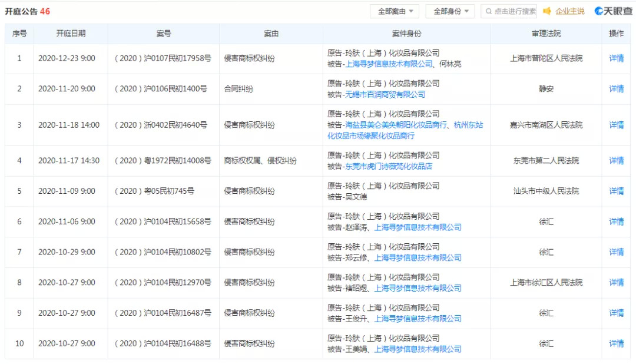Viewport: 636px width, 364px height.
Task: Open 详情 for case 粤1972民初14008号
Action: coord(616,161)
